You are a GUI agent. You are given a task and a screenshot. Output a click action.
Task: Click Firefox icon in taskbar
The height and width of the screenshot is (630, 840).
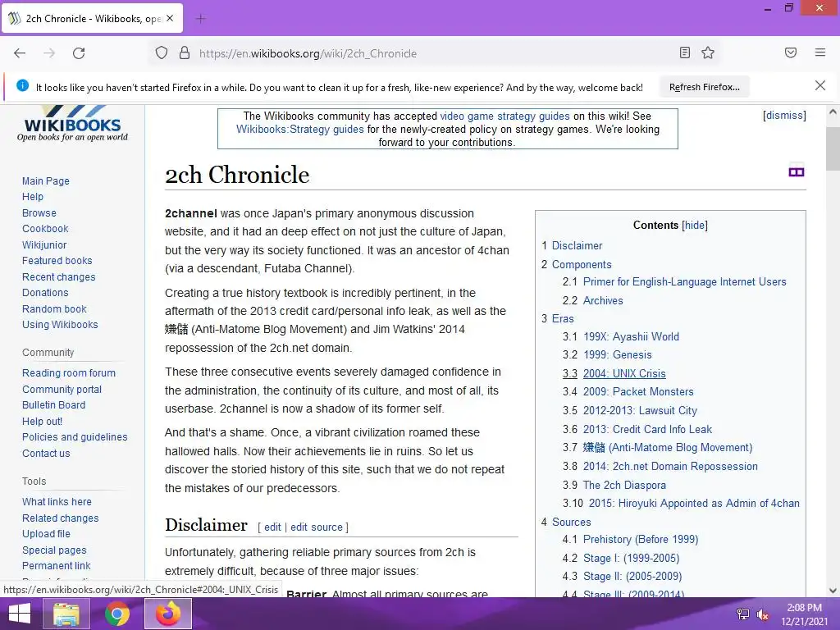click(x=168, y=614)
